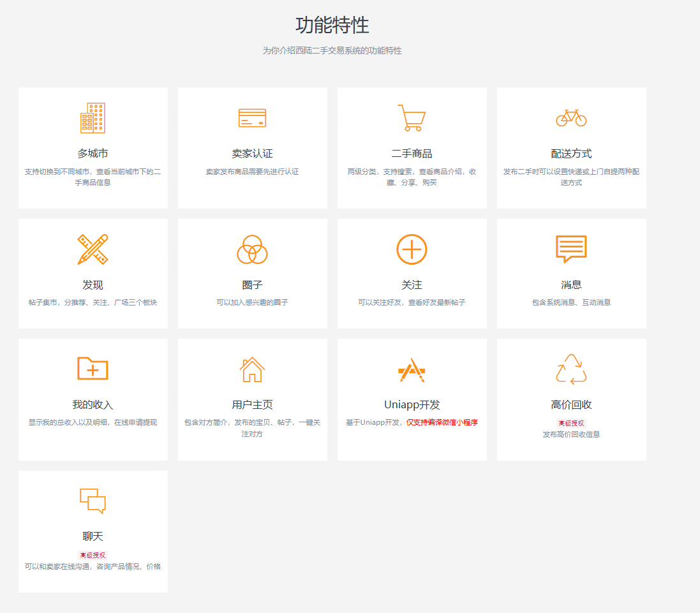The image size is (700, 613).
Task: Open the 多城市 feature title link
Action: (x=93, y=153)
